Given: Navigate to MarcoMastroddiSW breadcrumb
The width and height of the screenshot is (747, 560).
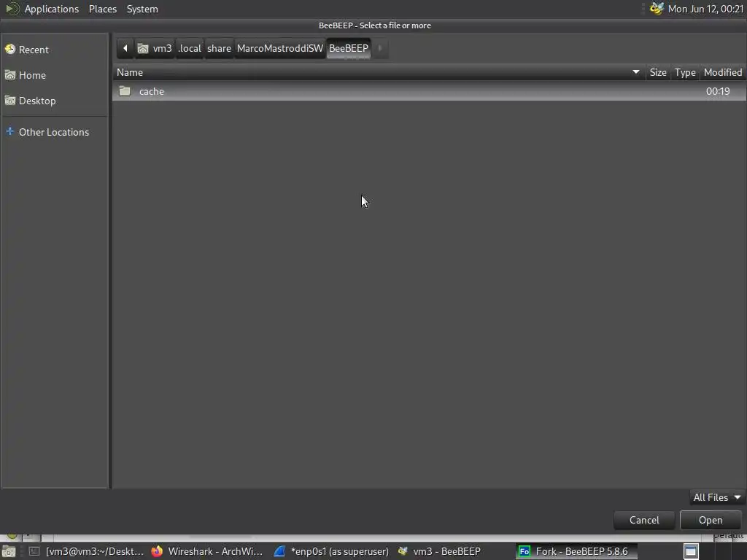Looking at the screenshot, I should (x=280, y=48).
